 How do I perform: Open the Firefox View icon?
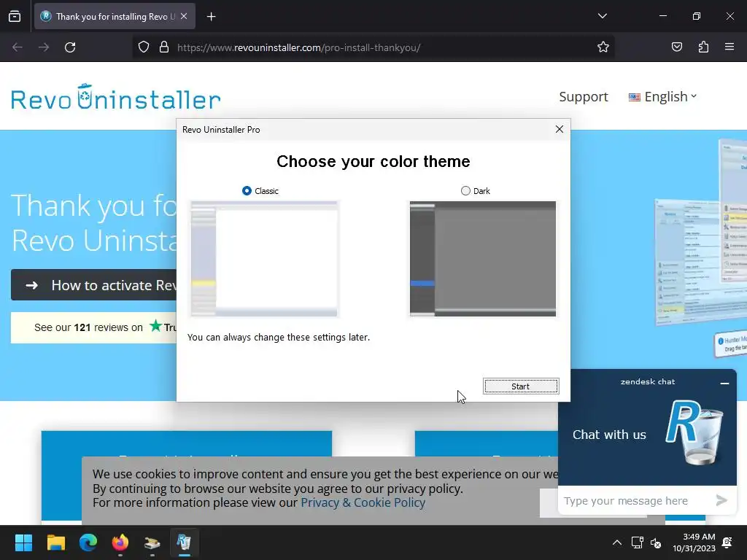tap(15, 17)
